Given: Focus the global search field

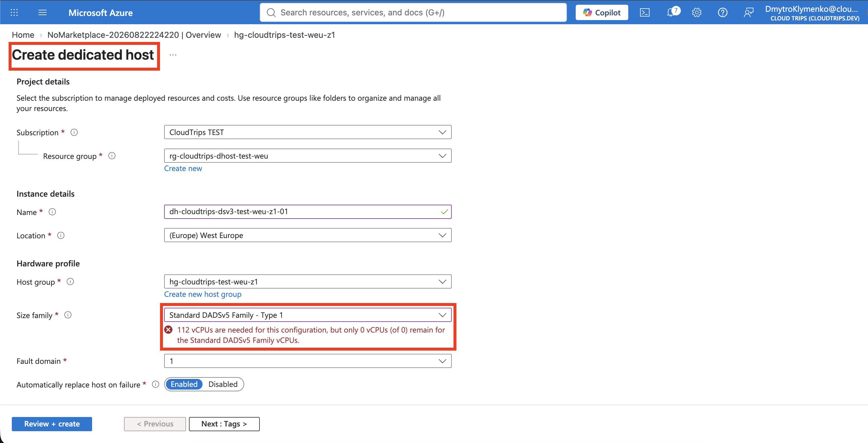Looking at the screenshot, I should click(413, 12).
